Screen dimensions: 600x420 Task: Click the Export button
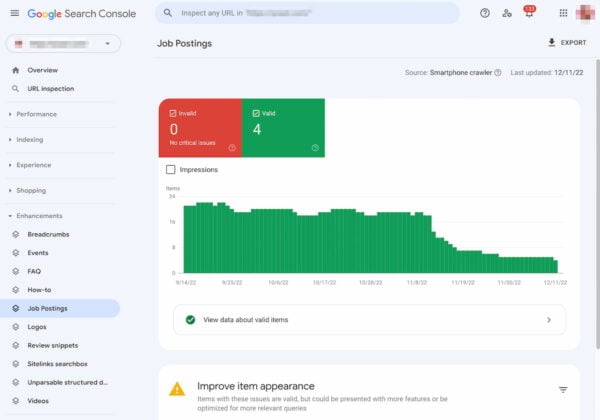[566, 43]
